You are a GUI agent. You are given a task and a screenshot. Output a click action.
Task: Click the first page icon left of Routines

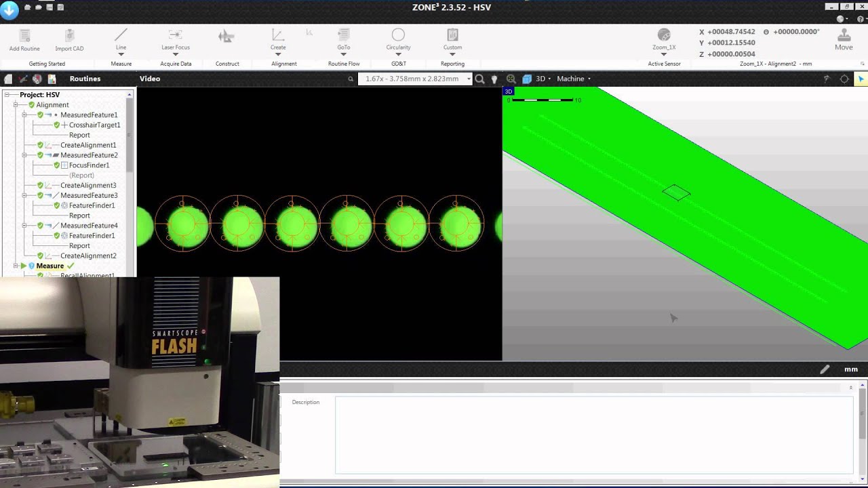(x=8, y=79)
